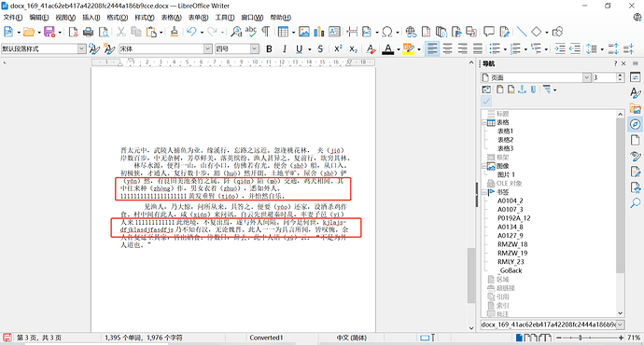Viewport: 644px width, 345px height.
Task: Select 表格2 in Navigator tree
Action: pos(505,140)
